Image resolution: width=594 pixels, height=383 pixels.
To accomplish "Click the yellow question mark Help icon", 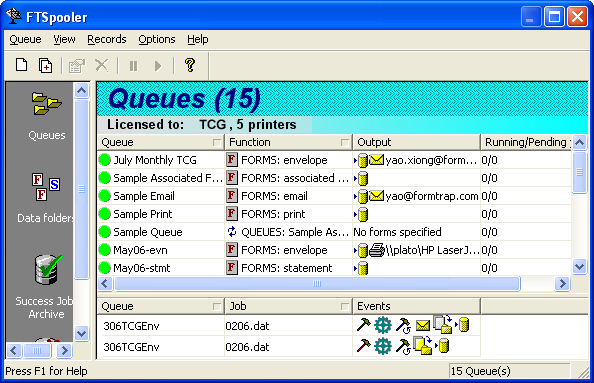I will 190,65.
